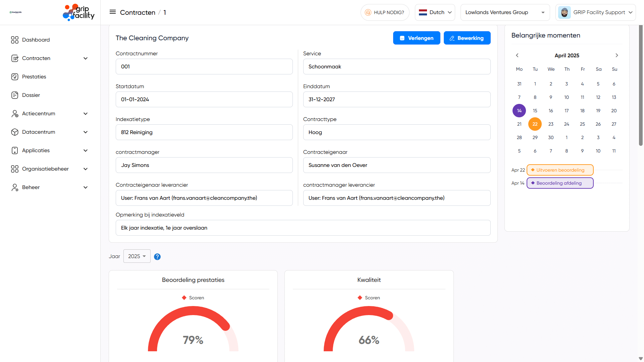Click the HULP NODIG? button
644x362 pixels.
[x=385, y=12]
